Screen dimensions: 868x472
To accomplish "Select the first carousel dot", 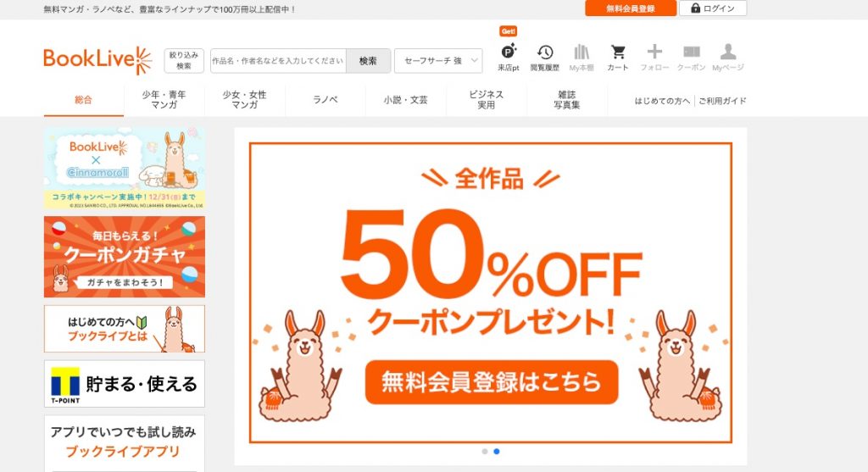I will click(485, 452).
